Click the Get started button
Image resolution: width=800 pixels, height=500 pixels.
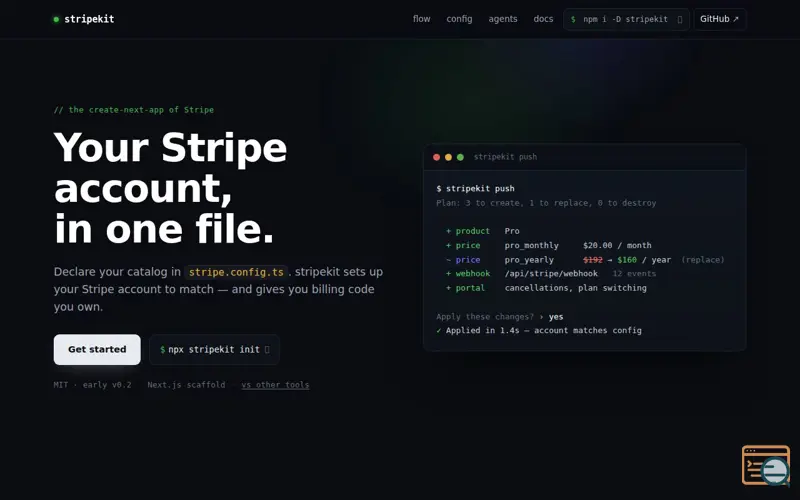click(x=97, y=349)
